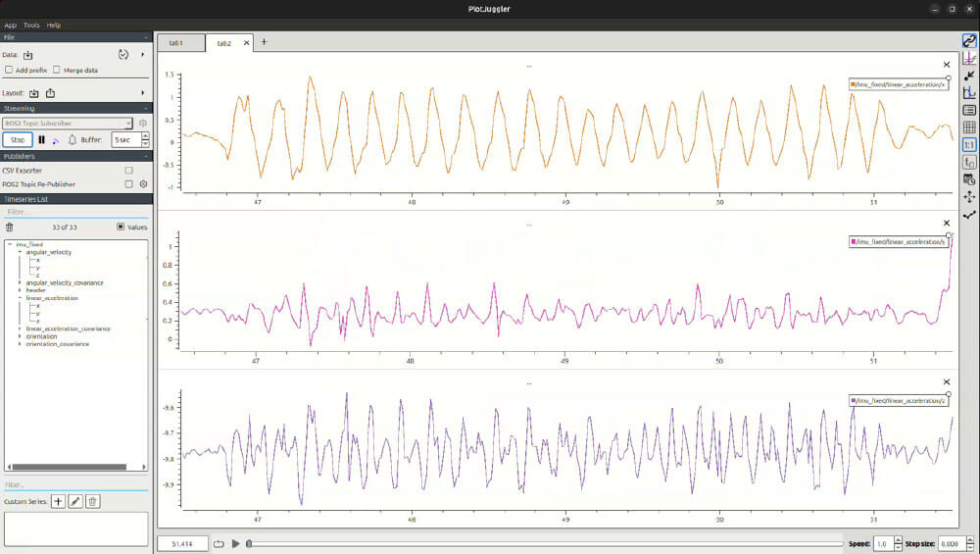Toggle the link zoom chain icon
Image resolution: width=980 pixels, height=554 pixels.
969,41
